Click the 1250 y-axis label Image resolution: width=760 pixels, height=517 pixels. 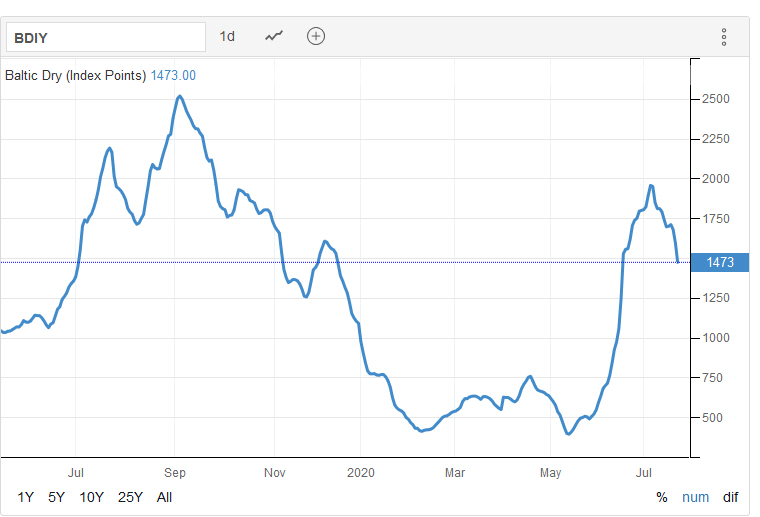tap(715, 298)
